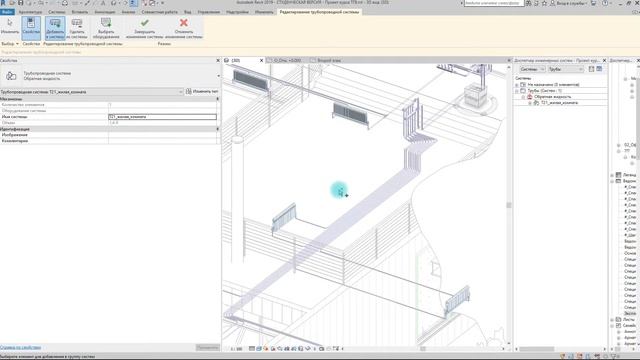Click the text tool icon in quick access toolbar
The width and height of the screenshot is (640, 360).
103,3
